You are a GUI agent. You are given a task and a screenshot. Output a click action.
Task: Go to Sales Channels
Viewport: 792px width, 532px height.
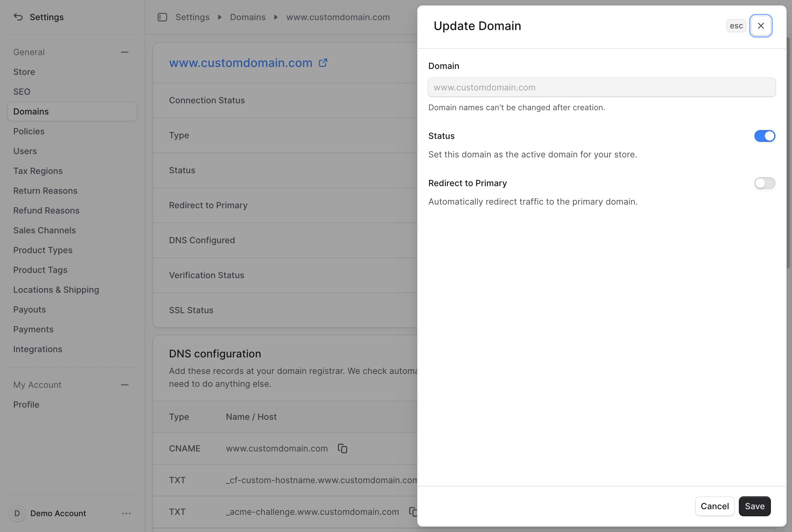coord(72,230)
